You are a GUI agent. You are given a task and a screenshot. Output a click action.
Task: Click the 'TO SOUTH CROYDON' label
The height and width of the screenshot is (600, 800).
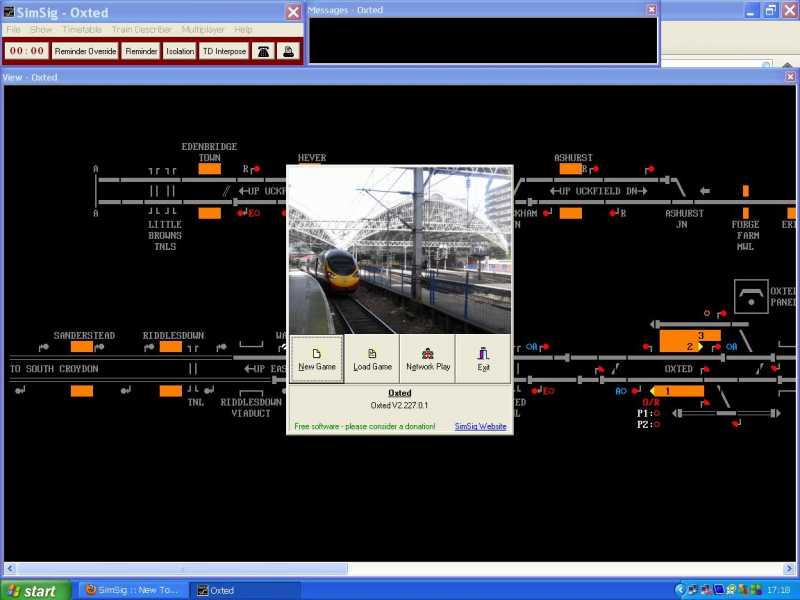point(54,369)
